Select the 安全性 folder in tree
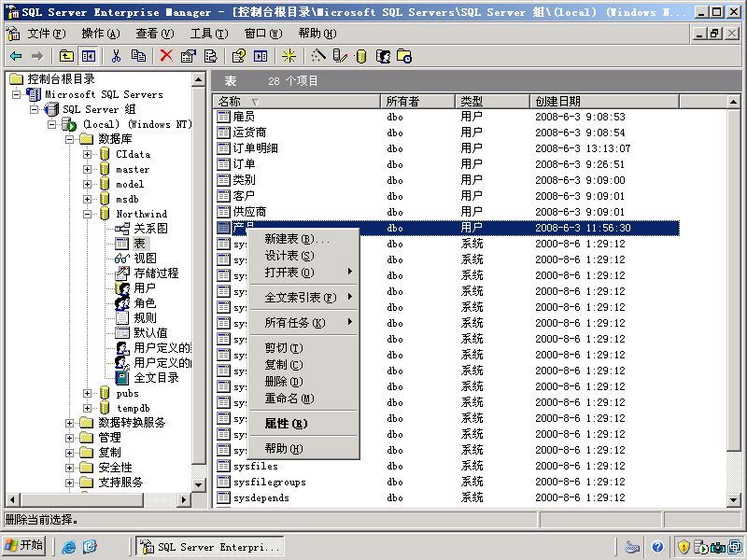747x560 pixels. (x=115, y=468)
